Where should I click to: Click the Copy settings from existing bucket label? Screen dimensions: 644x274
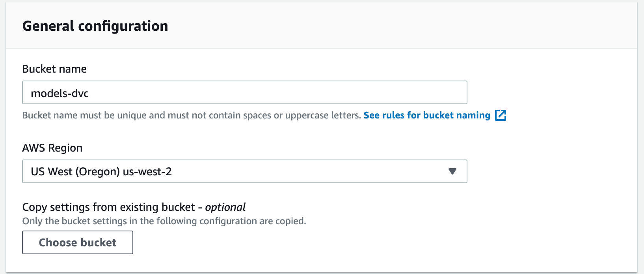(x=108, y=207)
